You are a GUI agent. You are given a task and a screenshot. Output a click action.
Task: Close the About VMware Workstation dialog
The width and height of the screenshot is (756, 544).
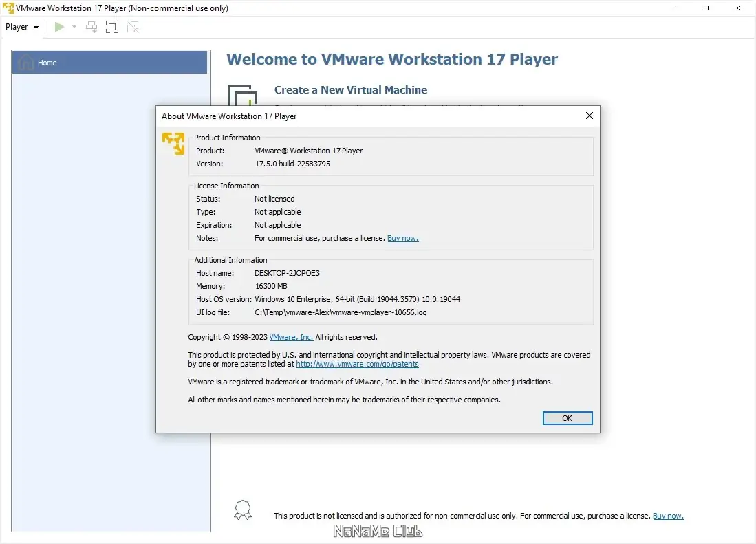click(x=589, y=116)
